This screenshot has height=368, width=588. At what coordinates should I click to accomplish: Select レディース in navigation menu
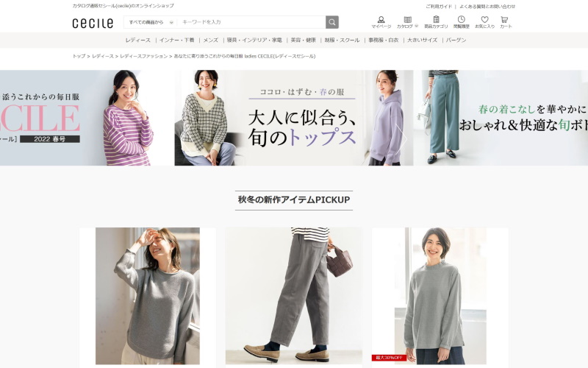point(137,40)
